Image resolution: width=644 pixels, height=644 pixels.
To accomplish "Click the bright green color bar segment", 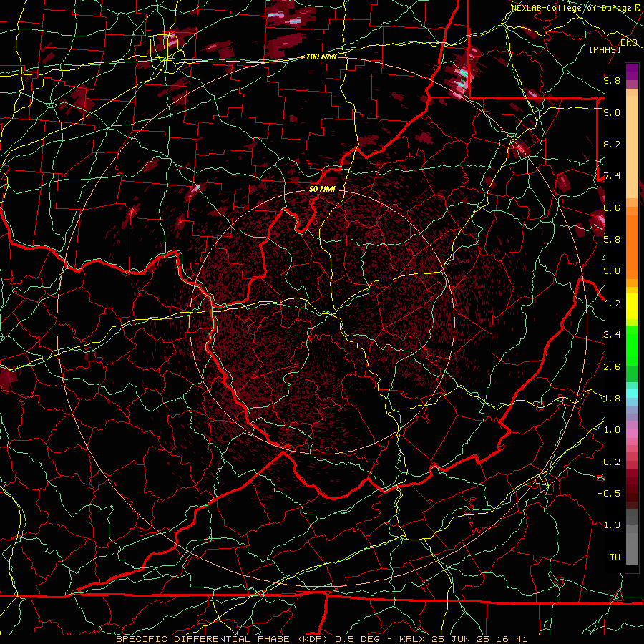I will [632, 345].
